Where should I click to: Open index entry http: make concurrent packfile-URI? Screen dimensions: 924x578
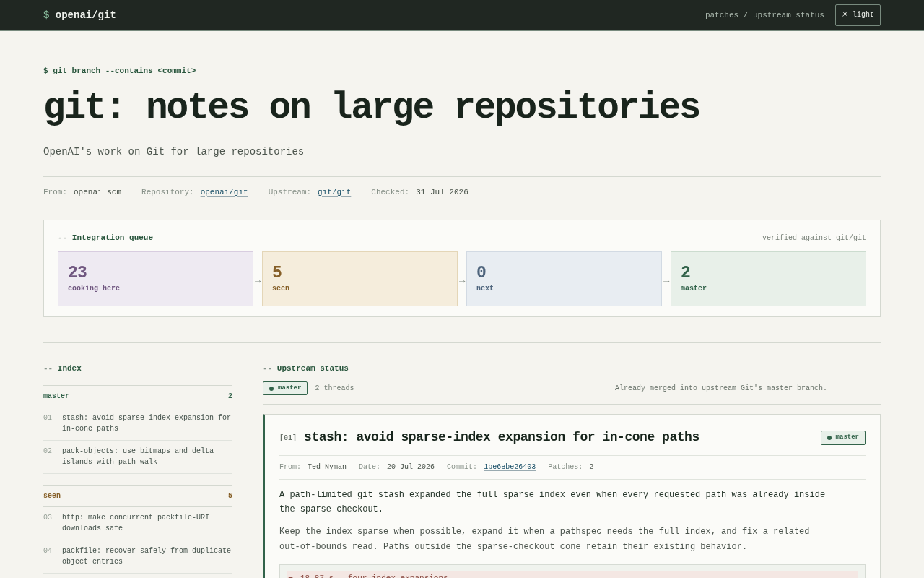[x=138, y=523]
